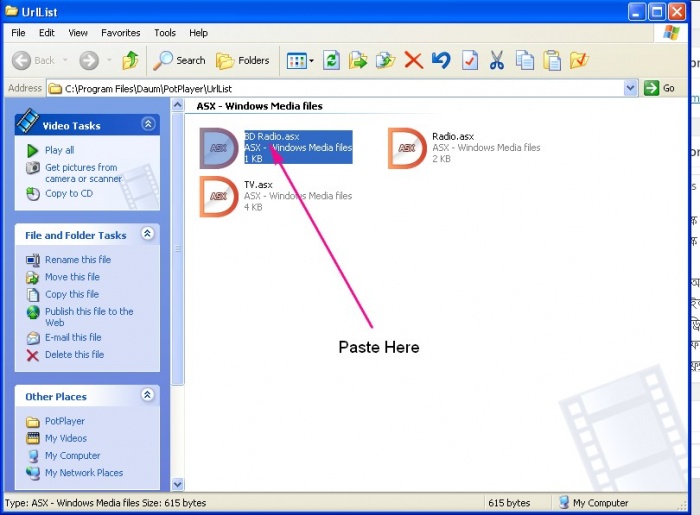The width and height of the screenshot is (700, 515).
Task: Click Delete this file link
Action: (x=75, y=355)
